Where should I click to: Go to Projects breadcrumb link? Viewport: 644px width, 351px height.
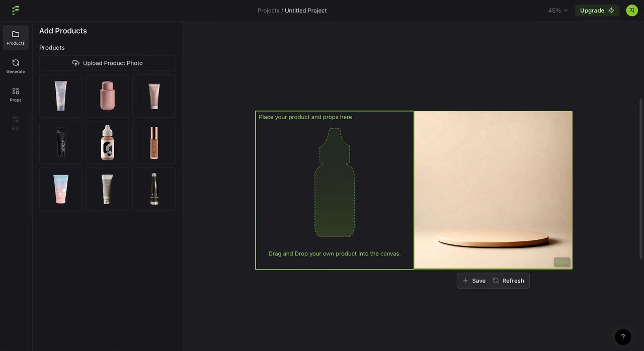click(268, 11)
